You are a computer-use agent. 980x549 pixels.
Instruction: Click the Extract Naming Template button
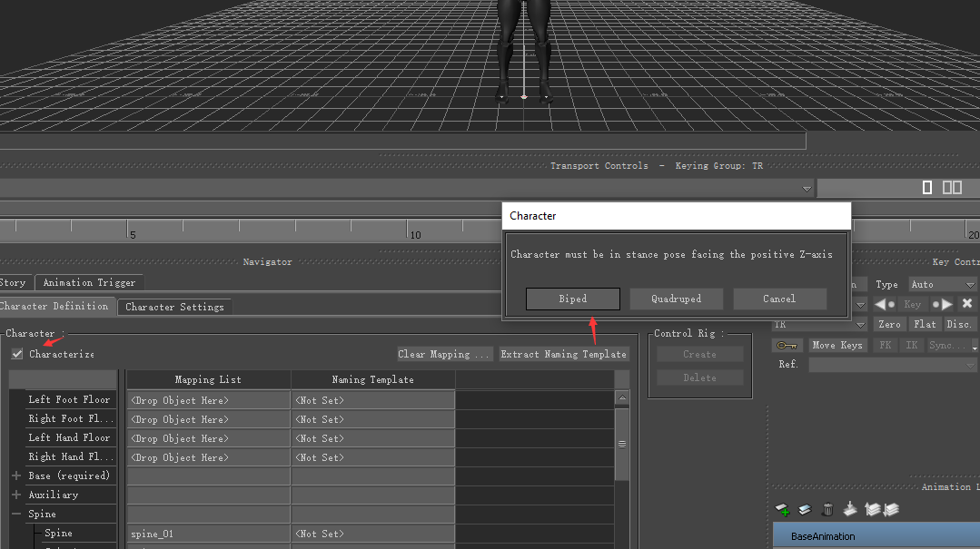(x=563, y=354)
